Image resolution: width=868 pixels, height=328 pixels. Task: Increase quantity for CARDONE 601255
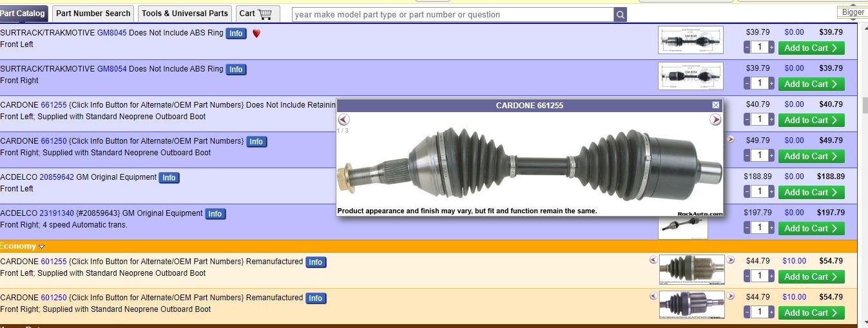pos(771,276)
